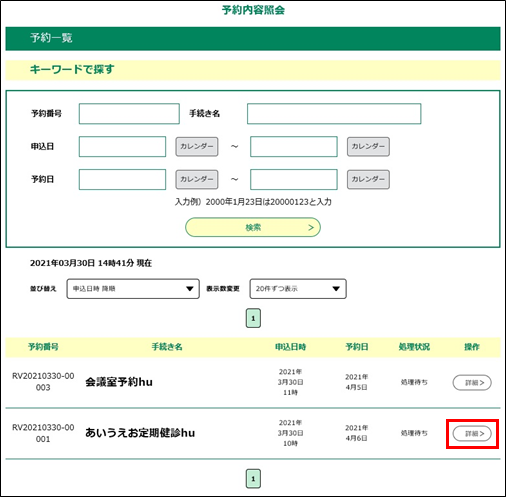Screen dimensions: 506x497
Task: Click the 予約一覧 section header
Action: 253,39
